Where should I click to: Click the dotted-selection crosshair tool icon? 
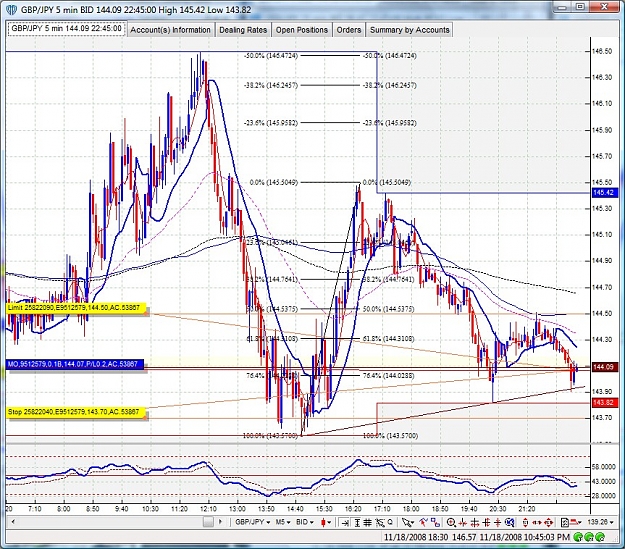click(x=380, y=522)
